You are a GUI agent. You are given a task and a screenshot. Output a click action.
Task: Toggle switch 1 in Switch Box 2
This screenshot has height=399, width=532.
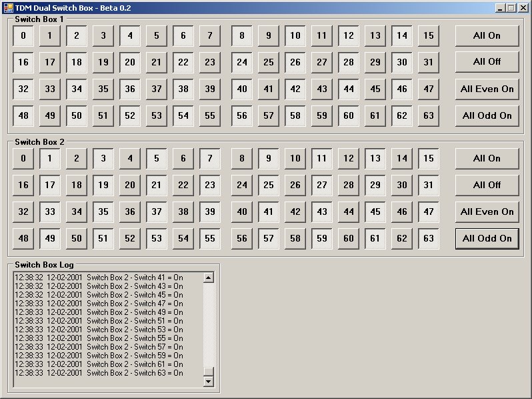click(50, 158)
